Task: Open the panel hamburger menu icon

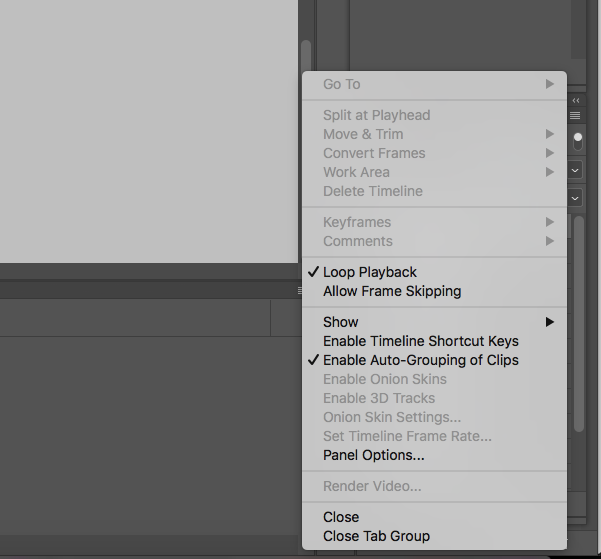Action: point(575,115)
